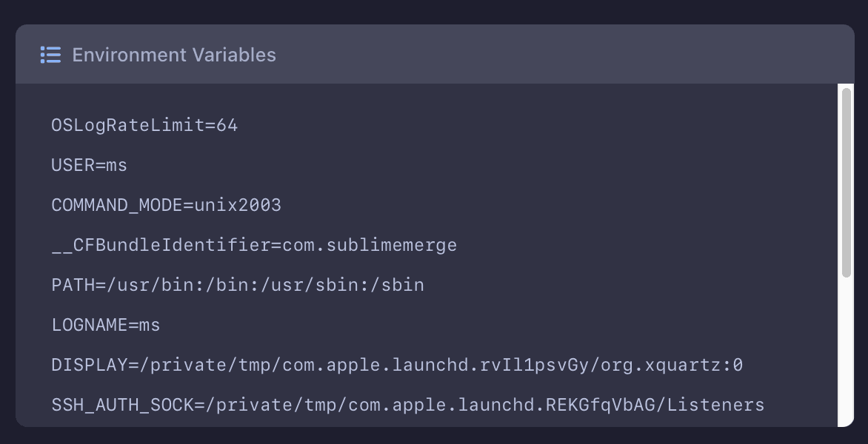Click the SSH_AUTH_SOCK variable name
The width and height of the screenshot is (868, 444).
pos(121,406)
